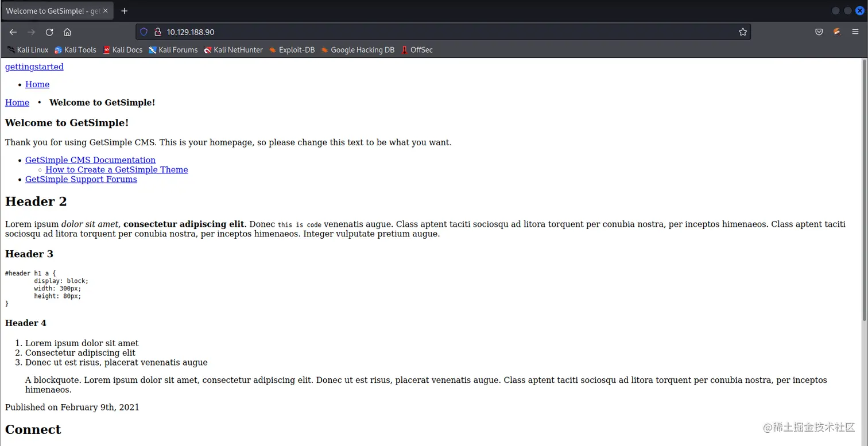This screenshot has height=446, width=868.
Task: Click the vertical page scrollbar
Action: click(x=865, y=189)
